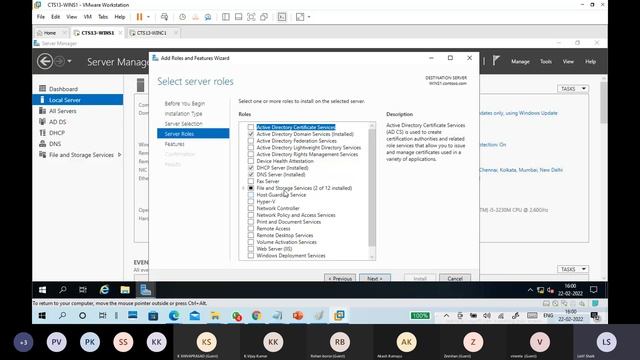Open lower TASKS dropdown in Events section
Screen dimensions: 640x360
pyautogui.click(x=573, y=269)
